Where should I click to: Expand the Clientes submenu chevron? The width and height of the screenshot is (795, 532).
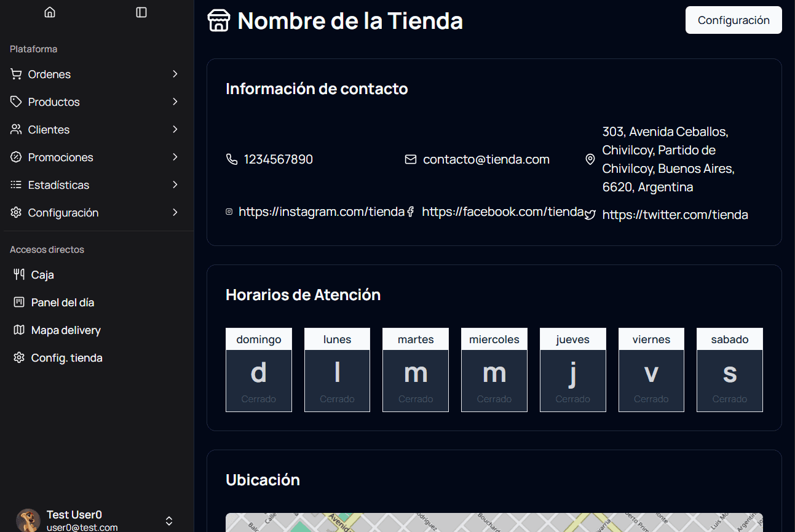point(175,129)
